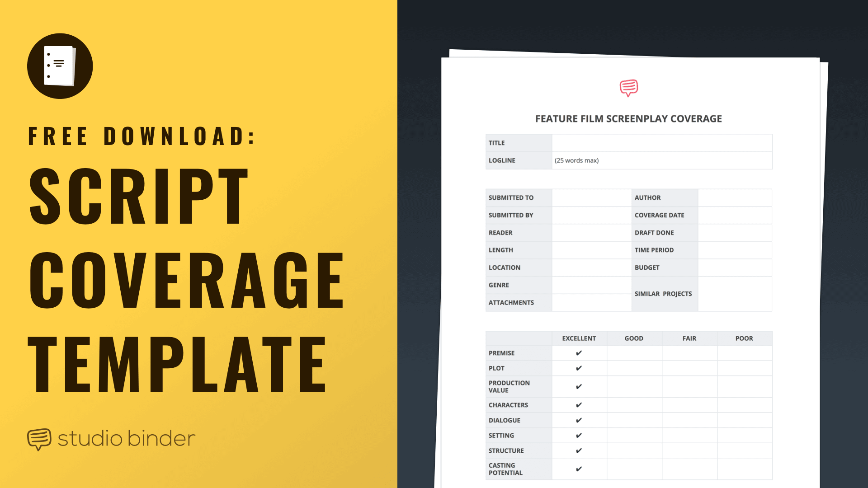868x488 pixels.
Task: Click the SETTING row label
Action: pos(501,436)
